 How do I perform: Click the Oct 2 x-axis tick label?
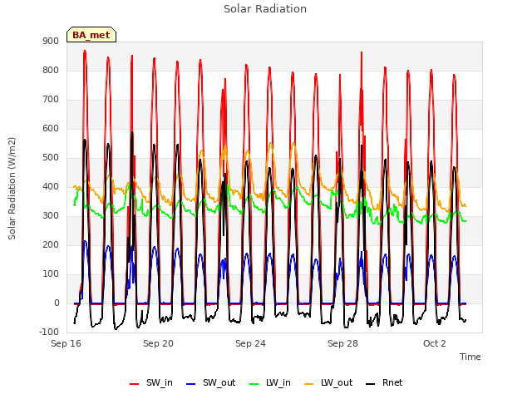[x=435, y=343]
